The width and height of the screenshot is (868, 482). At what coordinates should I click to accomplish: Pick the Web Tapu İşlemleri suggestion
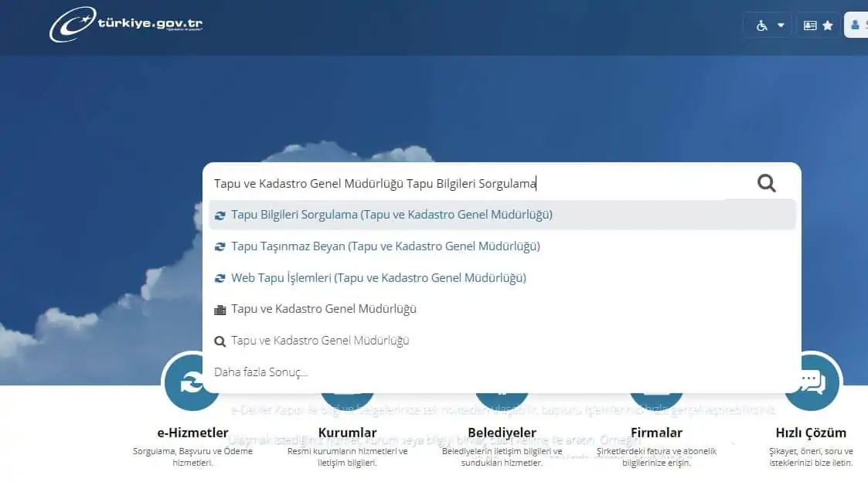click(x=378, y=278)
